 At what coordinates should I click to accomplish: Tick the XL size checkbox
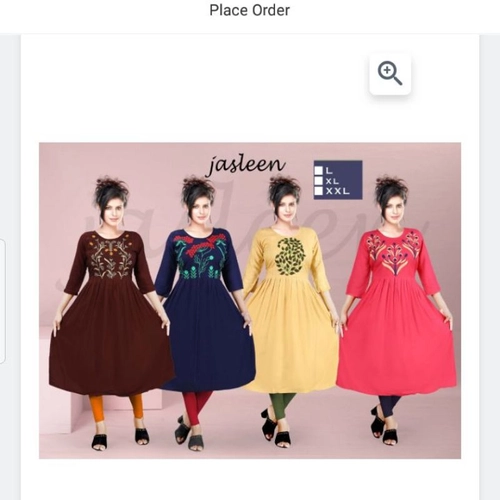click(x=319, y=181)
